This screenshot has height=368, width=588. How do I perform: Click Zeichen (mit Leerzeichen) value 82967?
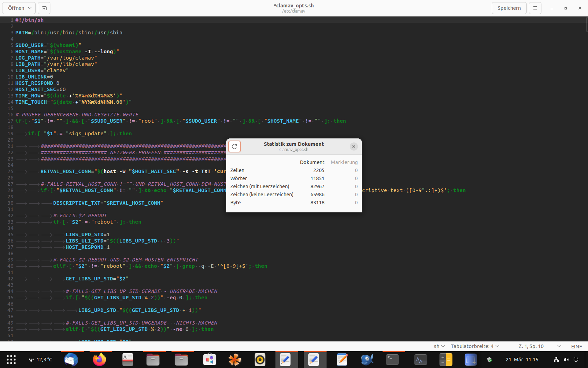[317, 186]
